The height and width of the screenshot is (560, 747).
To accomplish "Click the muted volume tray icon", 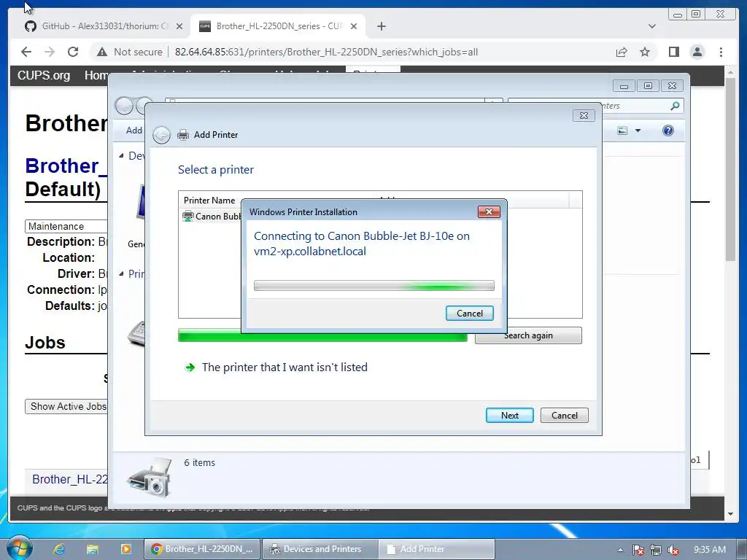I will (673, 550).
